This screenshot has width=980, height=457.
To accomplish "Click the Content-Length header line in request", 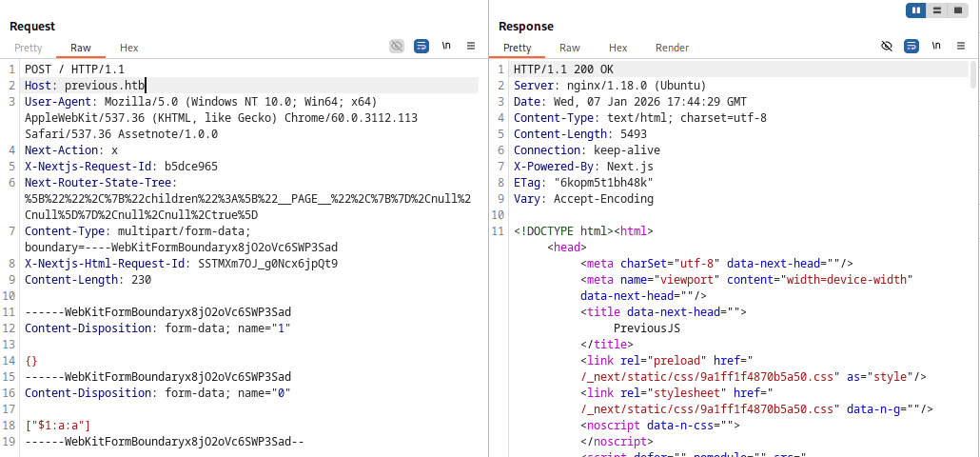I will pyautogui.click(x=88, y=280).
